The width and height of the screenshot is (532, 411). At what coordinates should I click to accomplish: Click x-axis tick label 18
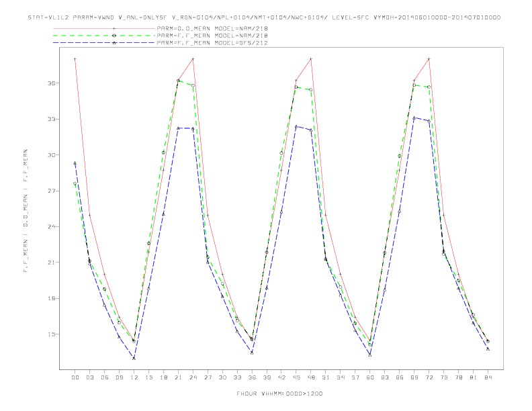point(163,377)
